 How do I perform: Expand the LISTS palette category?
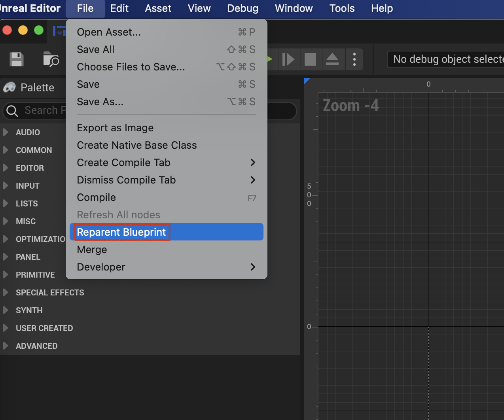(6, 203)
